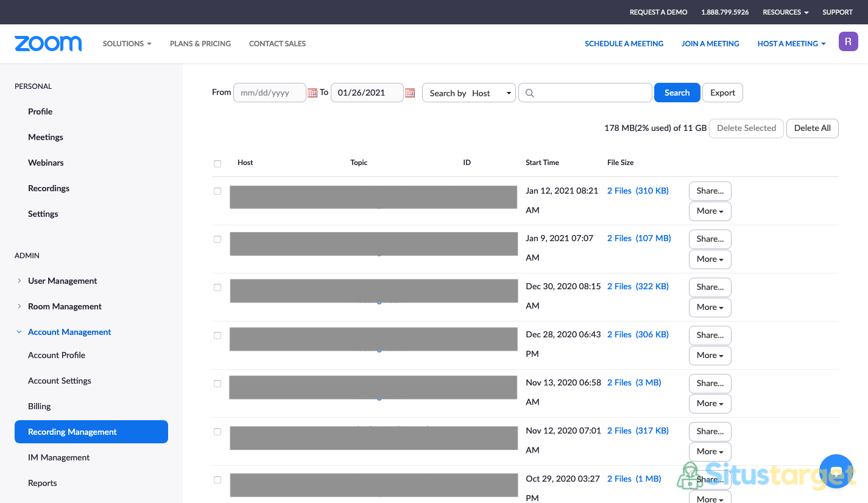Check the Jan 9, 2021 recording row

point(217,239)
